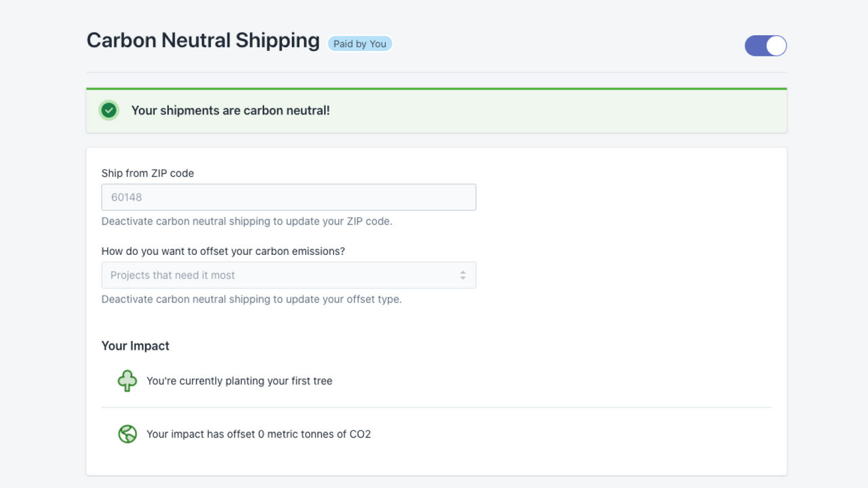Click the header divider below the page title

(436, 72)
